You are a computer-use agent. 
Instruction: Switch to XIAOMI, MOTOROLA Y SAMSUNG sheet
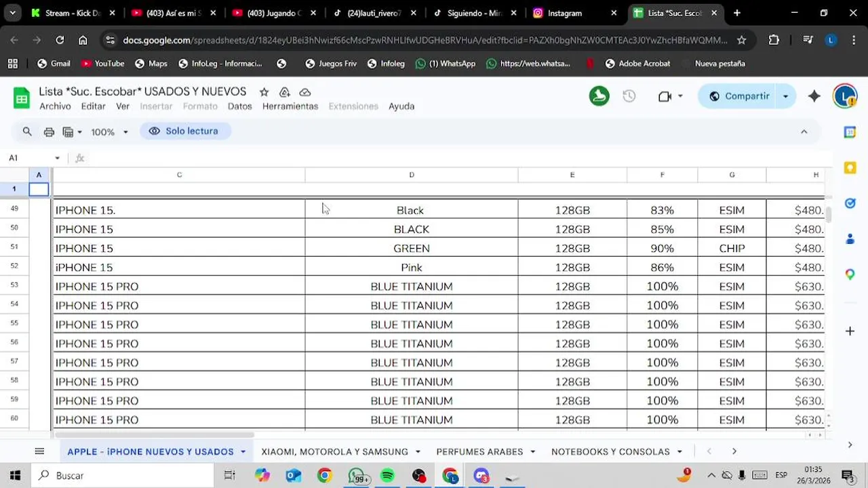[335, 451]
